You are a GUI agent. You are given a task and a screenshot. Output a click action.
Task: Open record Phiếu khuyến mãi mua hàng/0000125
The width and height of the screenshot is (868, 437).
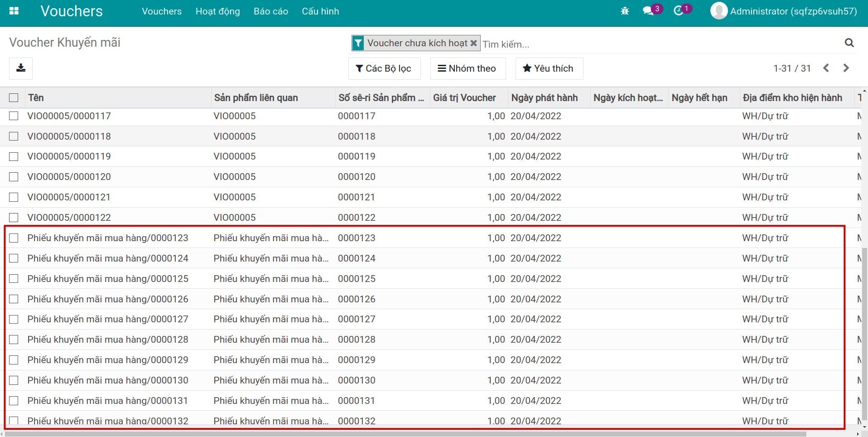(x=108, y=279)
